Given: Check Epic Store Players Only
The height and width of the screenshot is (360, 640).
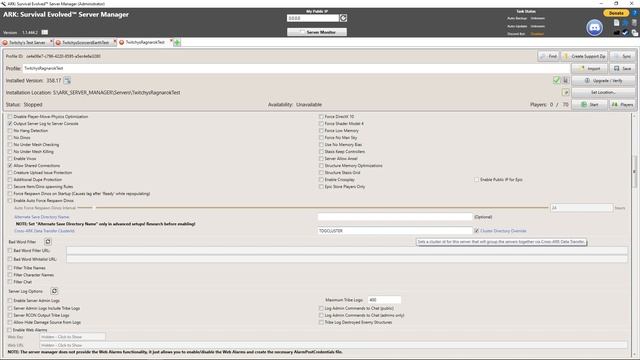Looking at the screenshot, I should pos(321,187).
